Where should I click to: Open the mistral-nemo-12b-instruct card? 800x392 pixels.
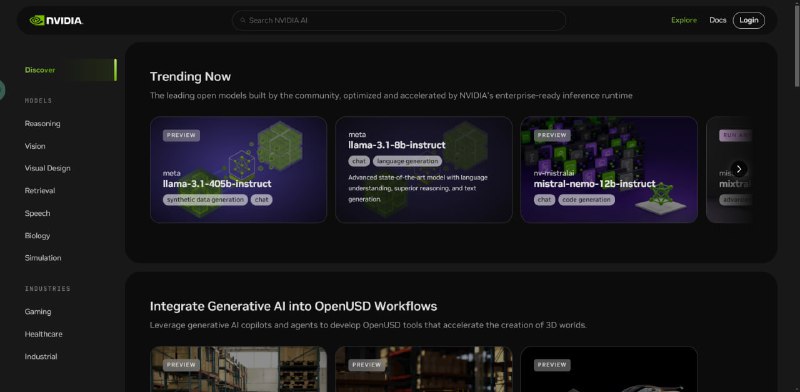[x=609, y=169]
